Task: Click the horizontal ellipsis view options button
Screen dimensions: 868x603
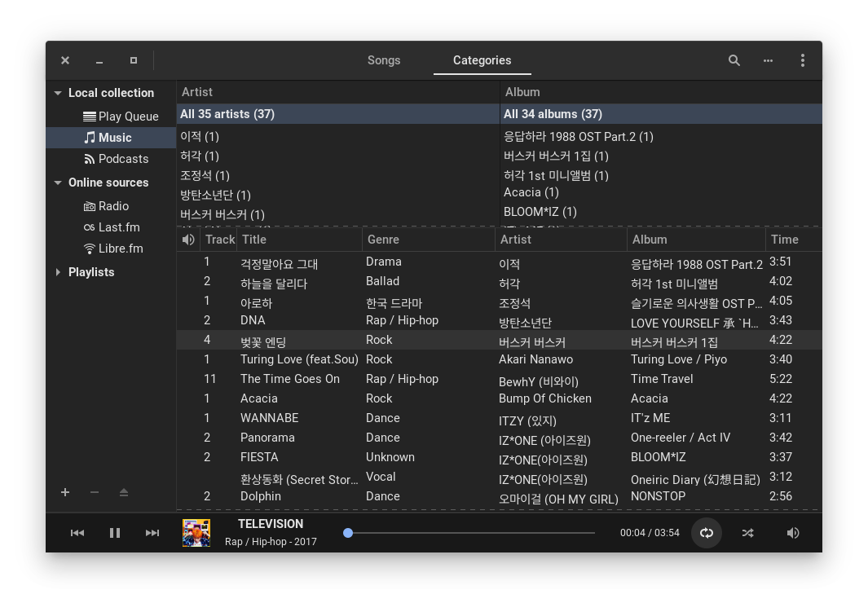Action: [768, 60]
